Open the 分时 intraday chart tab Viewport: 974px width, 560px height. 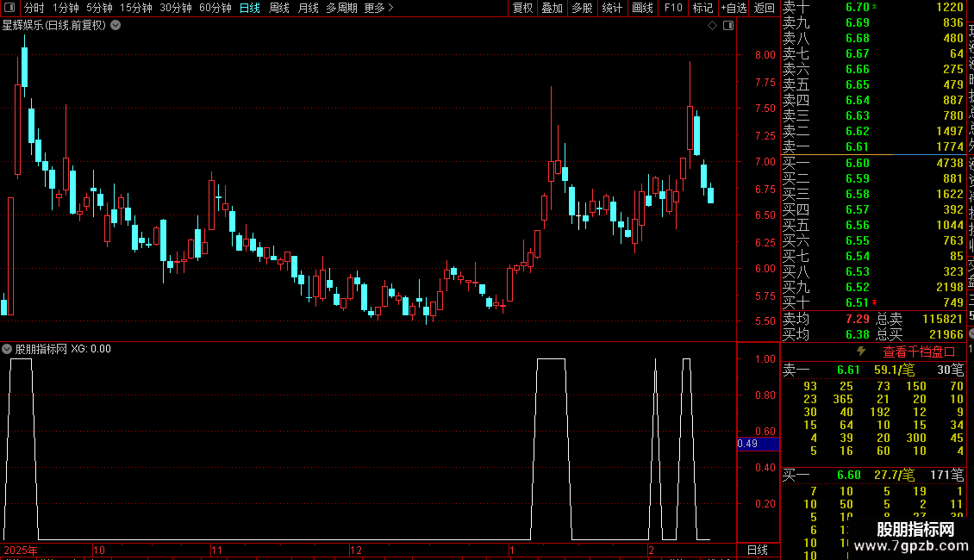[34, 8]
